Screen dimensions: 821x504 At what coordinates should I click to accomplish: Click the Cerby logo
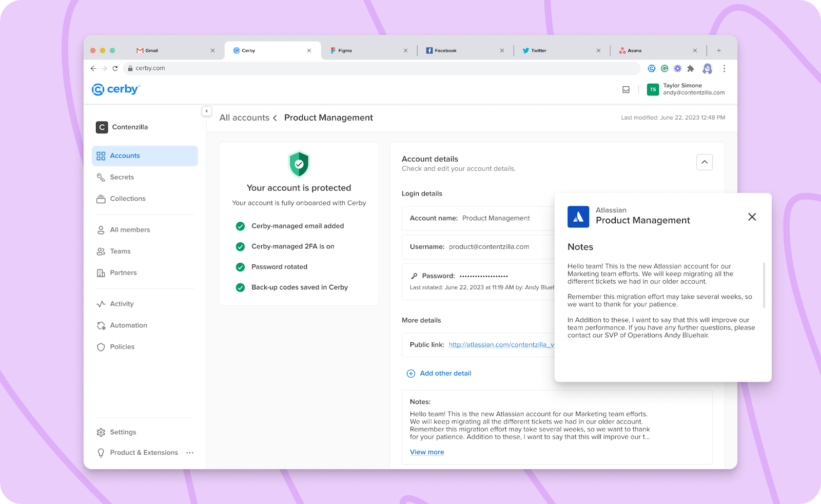[116, 89]
